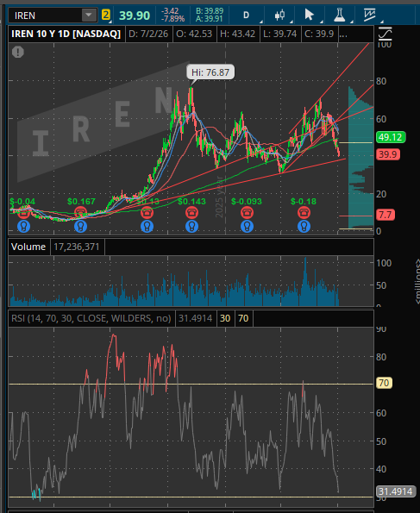Click red phone icon under $-0.04
420x513 pixels.
click(23, 213)
